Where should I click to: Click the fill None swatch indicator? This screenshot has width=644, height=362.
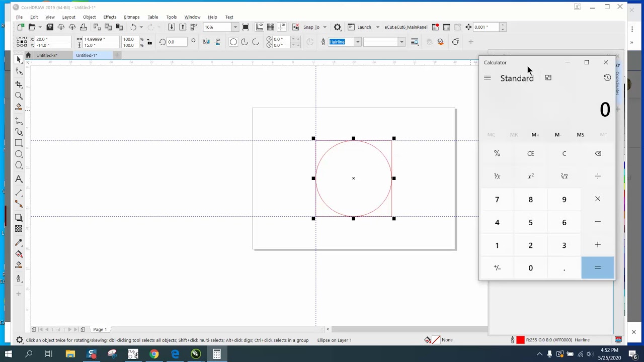point(436,340)
